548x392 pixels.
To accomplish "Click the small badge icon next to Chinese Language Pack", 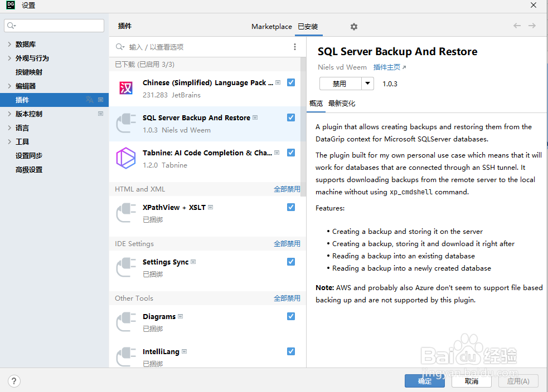I will 278,83.
